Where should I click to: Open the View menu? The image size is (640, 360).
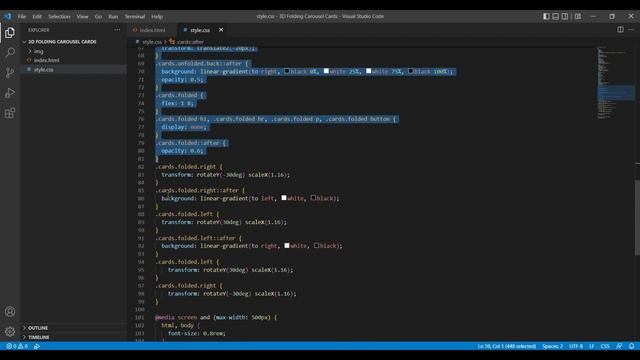(x=82, y=16)
